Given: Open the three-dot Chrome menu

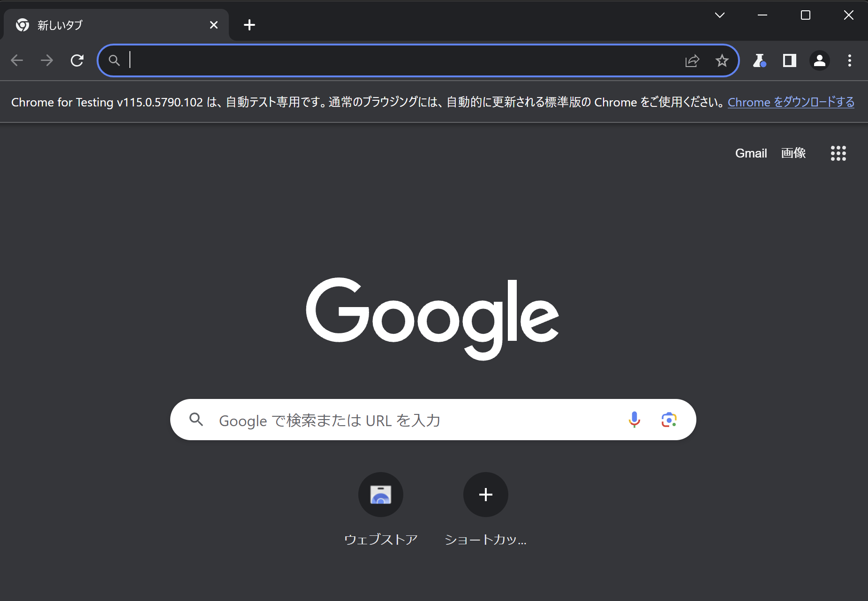Looking at the screenshot, I should (x=850, y=60).
